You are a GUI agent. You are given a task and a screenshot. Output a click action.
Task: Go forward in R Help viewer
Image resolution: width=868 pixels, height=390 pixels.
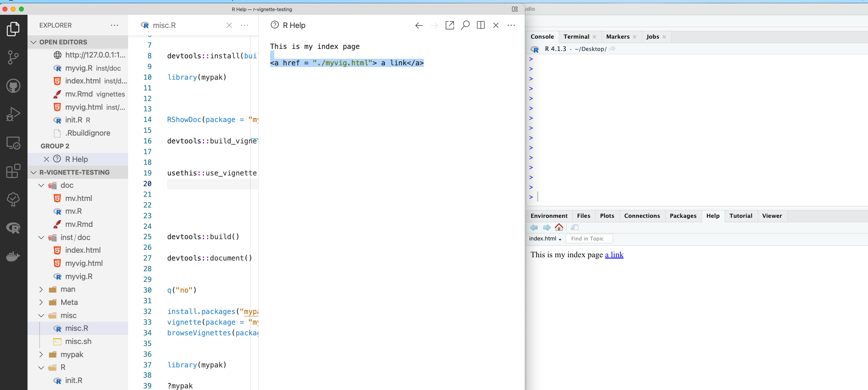(x=434, y=25)
